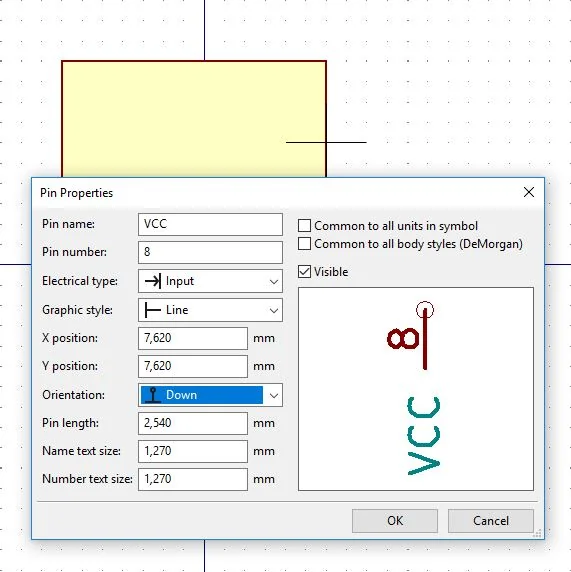This screenshot has width=571, height=572.
Task: Click the resize grip of the dialog
Action: (537, 534)
